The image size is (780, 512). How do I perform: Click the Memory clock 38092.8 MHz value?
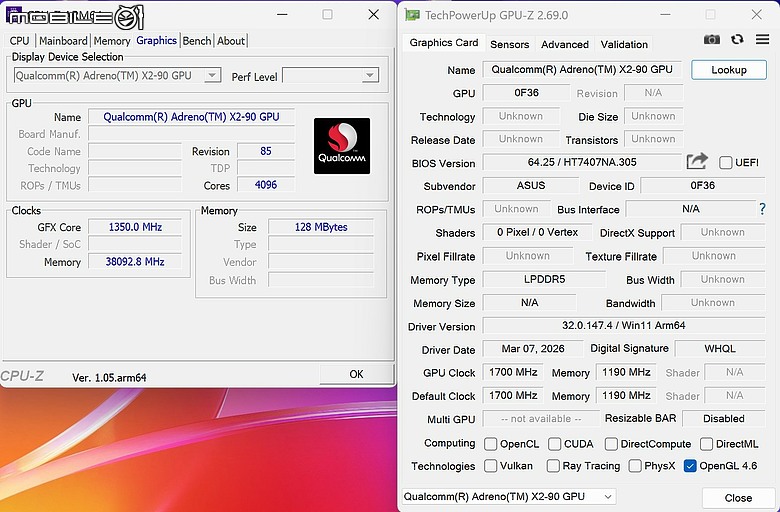point(135,261)
